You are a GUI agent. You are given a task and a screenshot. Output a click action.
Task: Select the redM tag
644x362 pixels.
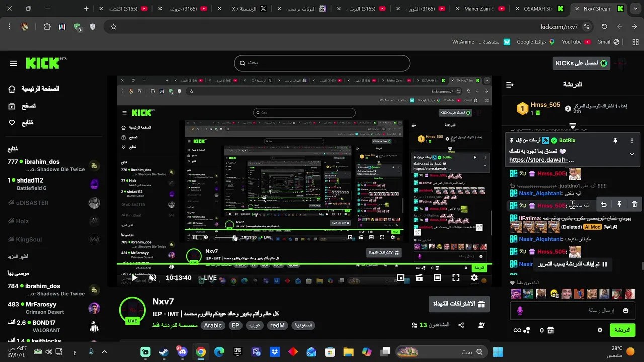click(x=277, y=325)
